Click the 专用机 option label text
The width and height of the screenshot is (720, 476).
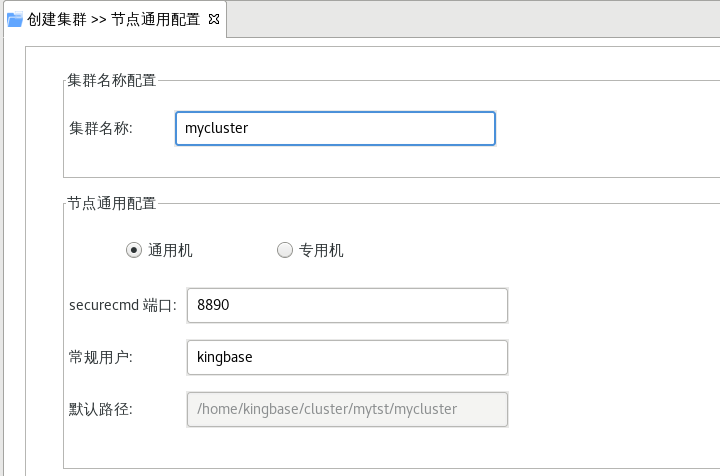click(321, 251)
